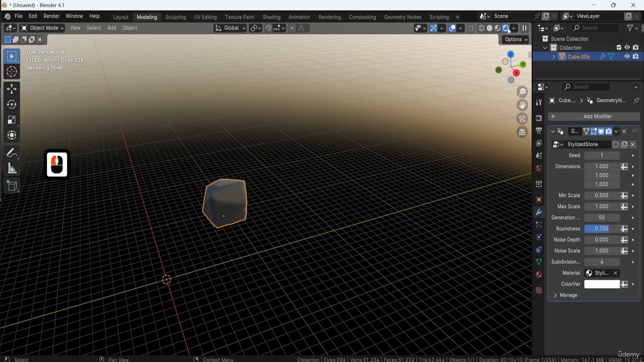Select the Annotate tool
Viewport: 644px width, 362px height.
(12, 153)
